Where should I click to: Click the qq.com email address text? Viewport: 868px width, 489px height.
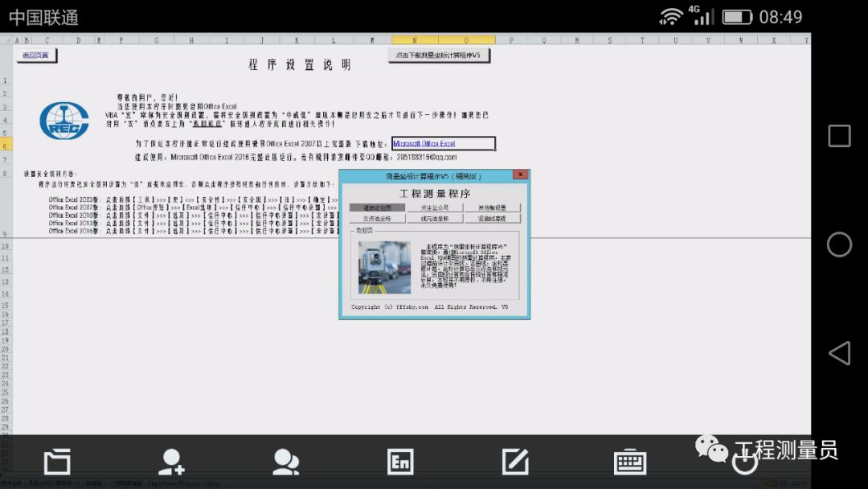[427, 158]
